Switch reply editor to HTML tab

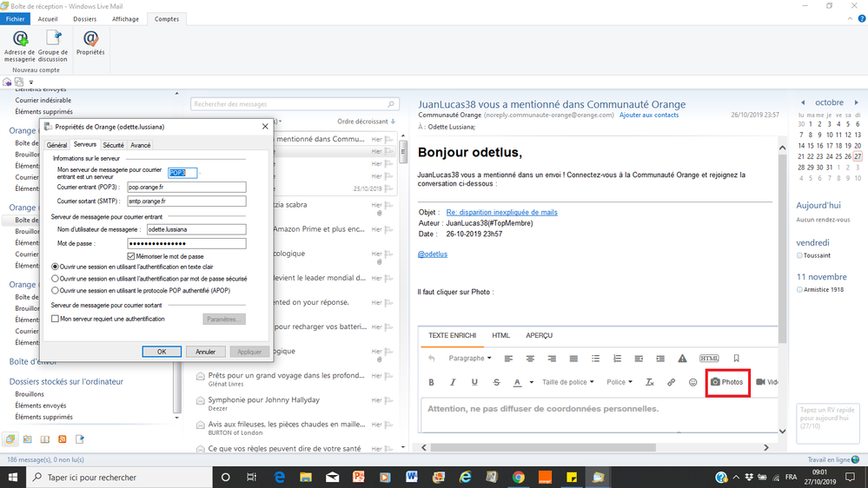point(501,335)
